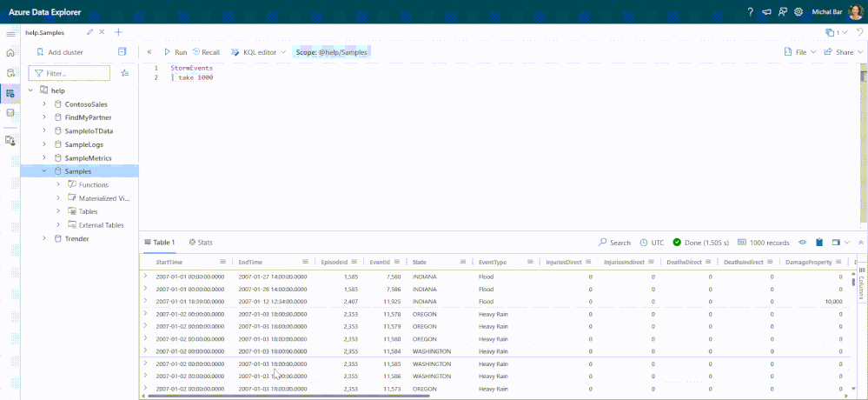This screenshot has height=400, width=868.
Task: Open My Cluster icon in sidebar
Action: (x=10, y=140)
